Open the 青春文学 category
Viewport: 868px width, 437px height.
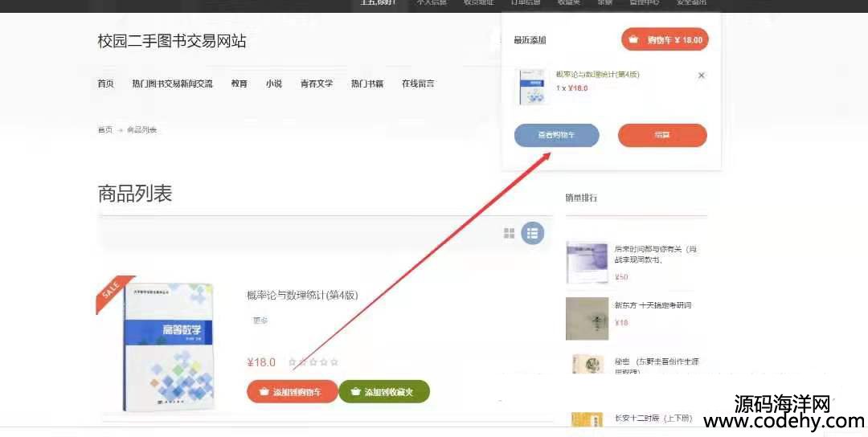click(x=317, y=84)
